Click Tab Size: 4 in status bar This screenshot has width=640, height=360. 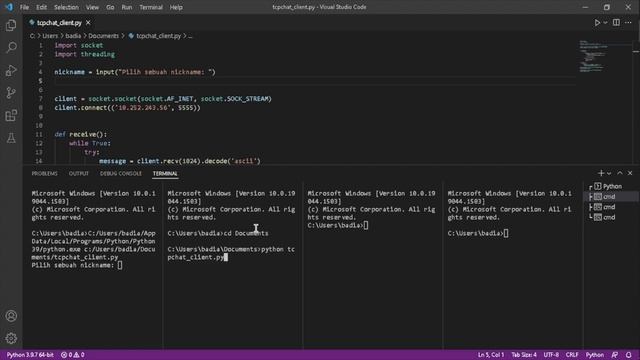point(524,355)
